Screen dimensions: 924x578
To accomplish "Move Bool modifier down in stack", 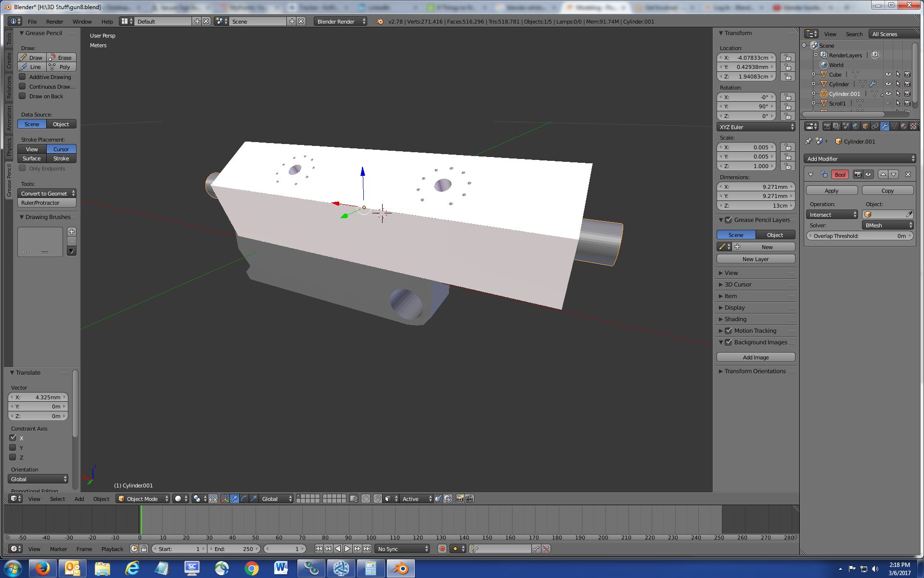I will 894,174.
